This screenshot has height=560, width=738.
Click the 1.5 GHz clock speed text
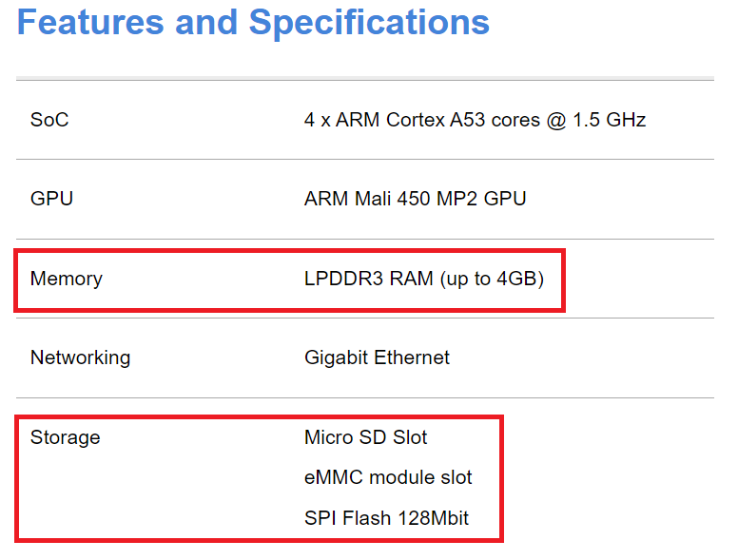click(x=609, y=120)
